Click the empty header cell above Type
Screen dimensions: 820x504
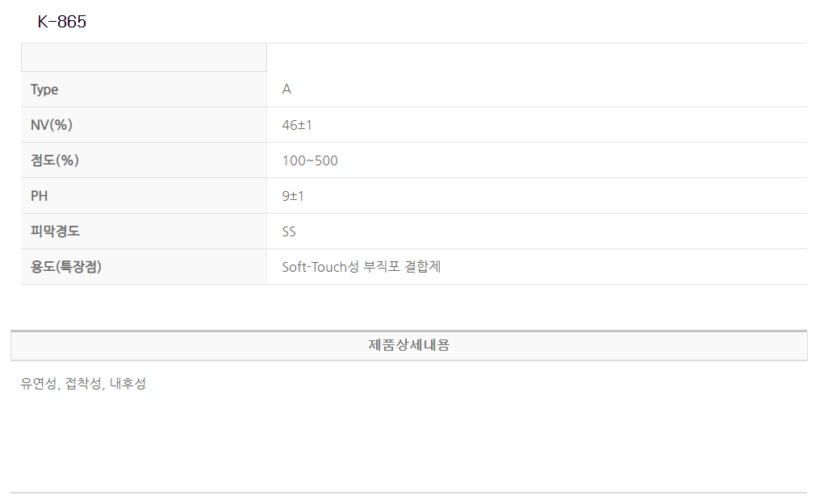(x=144, y=58)
